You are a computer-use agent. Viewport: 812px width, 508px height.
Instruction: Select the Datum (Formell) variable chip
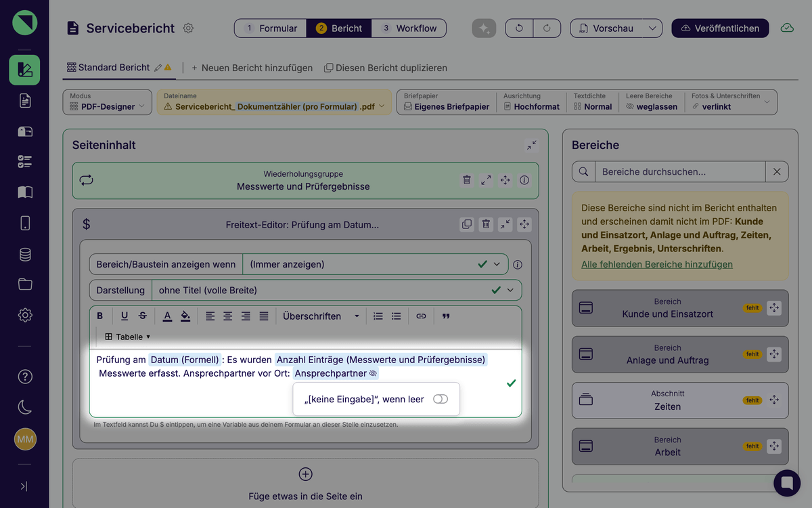click(185, 360)
